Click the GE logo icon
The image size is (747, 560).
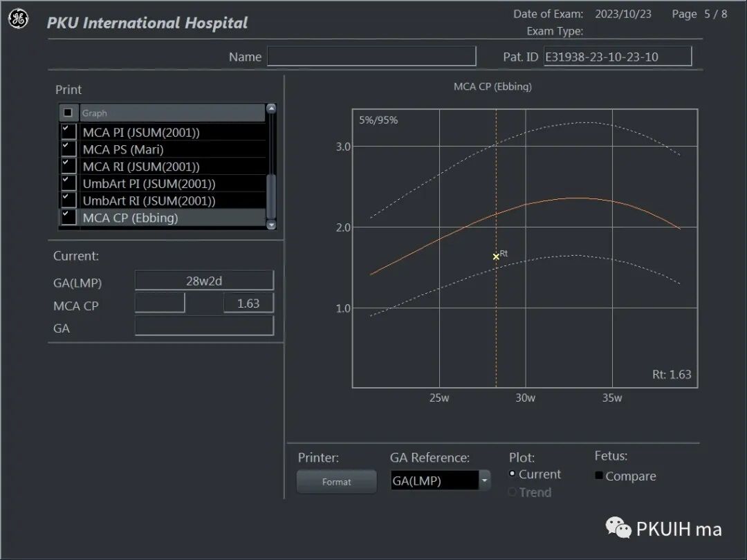click(19, 19)
